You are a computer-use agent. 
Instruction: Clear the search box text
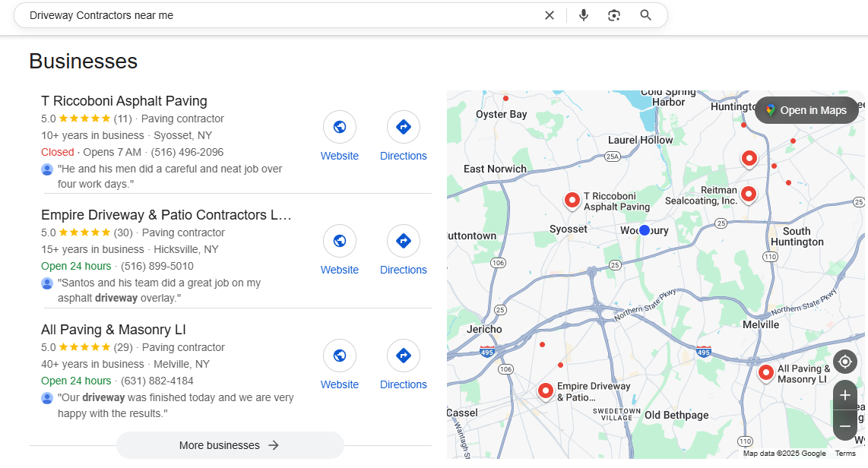tap(550, 15)
